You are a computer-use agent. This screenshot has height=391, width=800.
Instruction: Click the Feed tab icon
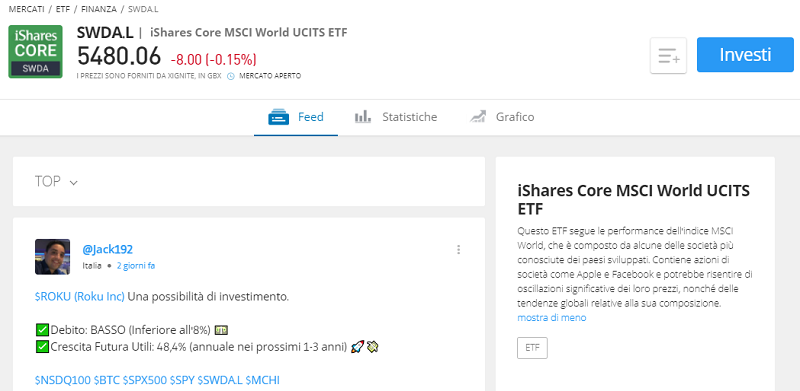(x=279, y=117)
